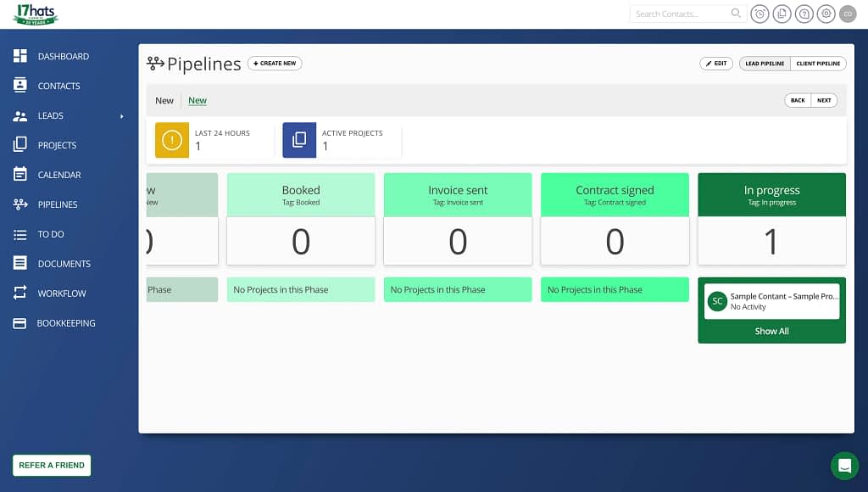Click the Documents sidebar icon
This screenshot has width=868, height=492.
(20, 263)
